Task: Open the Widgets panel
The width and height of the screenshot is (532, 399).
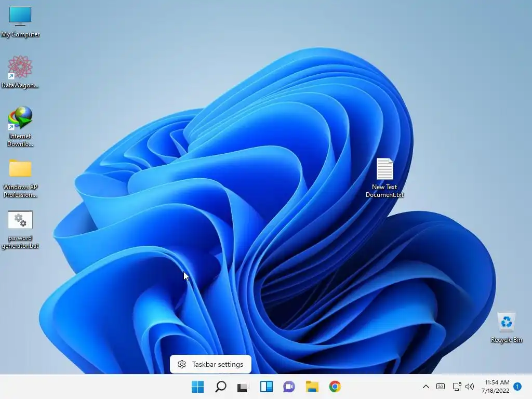Action: pyautogui.click(x=267, y=387)
